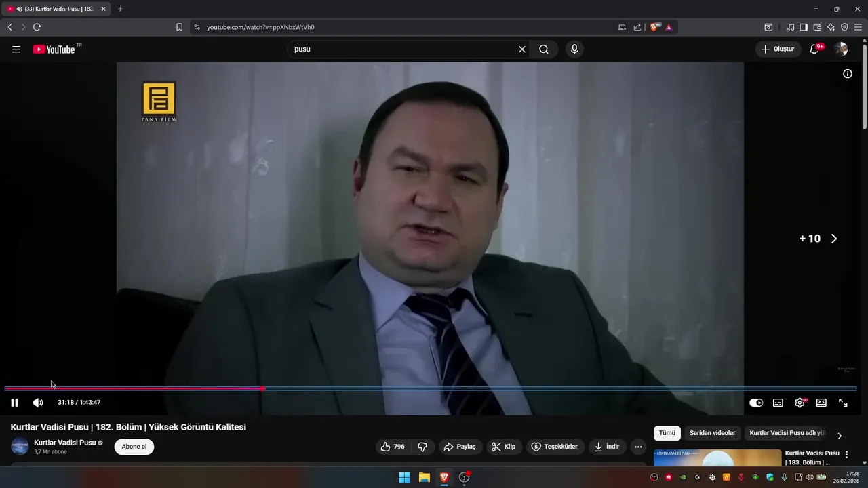868x488 pixels.
Task: Skip forward with the +10 arrow
Action: (834, 239)
